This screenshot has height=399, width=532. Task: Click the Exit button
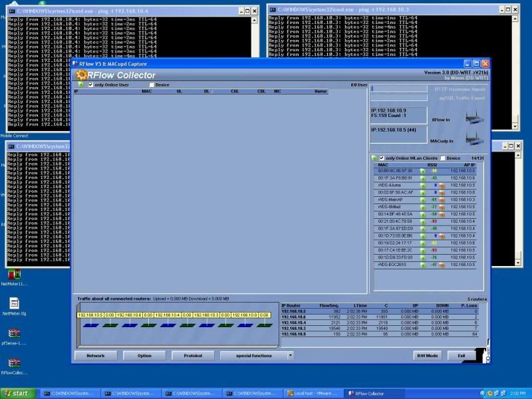(x=462, y=356)
